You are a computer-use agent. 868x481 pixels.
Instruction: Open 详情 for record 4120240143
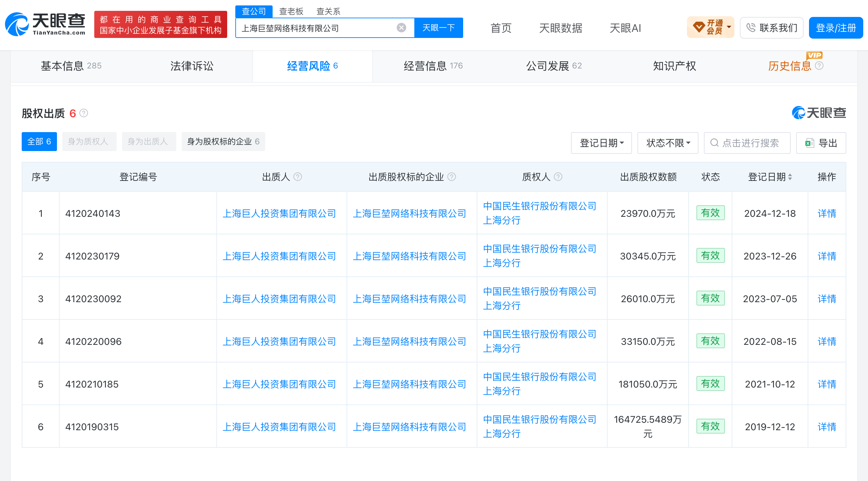827,213
